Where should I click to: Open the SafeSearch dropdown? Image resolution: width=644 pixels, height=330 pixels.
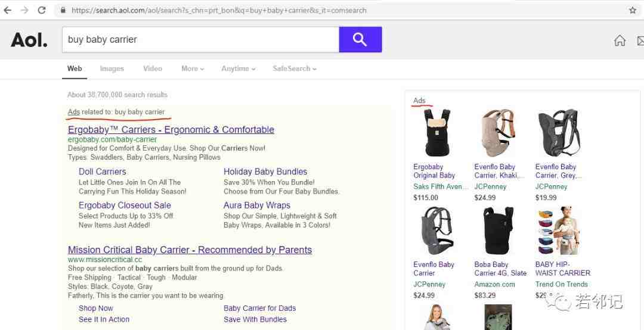[295, 69]
